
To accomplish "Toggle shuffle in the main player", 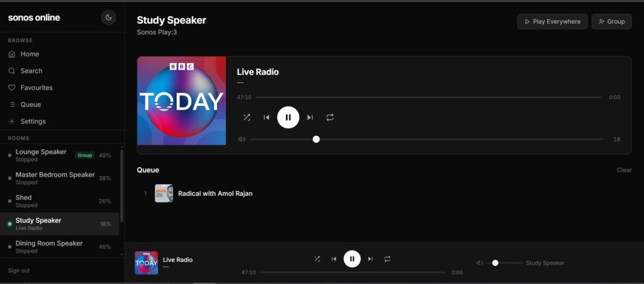I will point(247,117).
